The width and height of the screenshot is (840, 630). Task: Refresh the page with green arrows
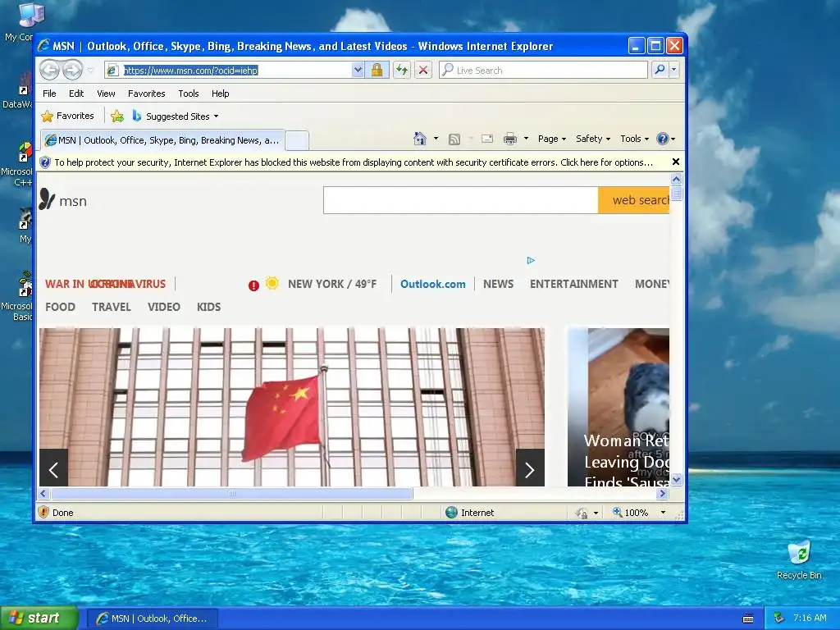(402, 71)
